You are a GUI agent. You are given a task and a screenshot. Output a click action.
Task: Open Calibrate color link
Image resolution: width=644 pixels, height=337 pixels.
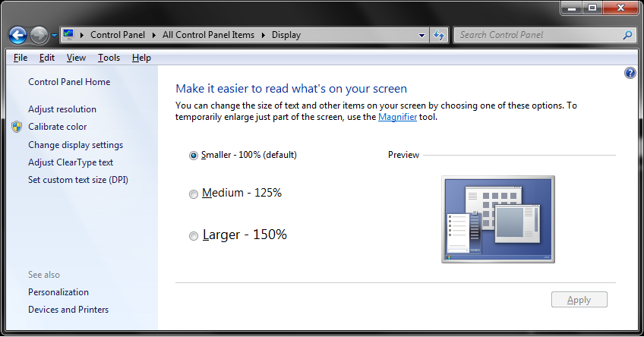57,127
